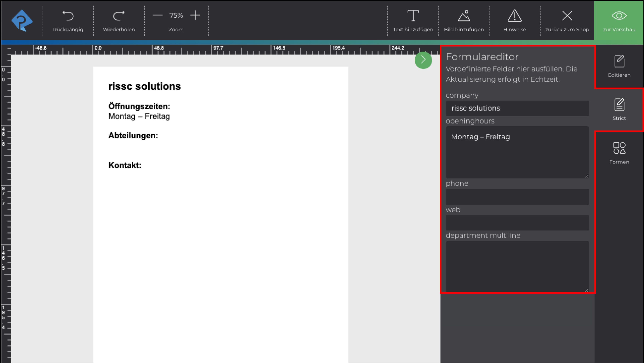Decrease zoom with the minus button
Screen dimensions: 644x363
point(157,15)
